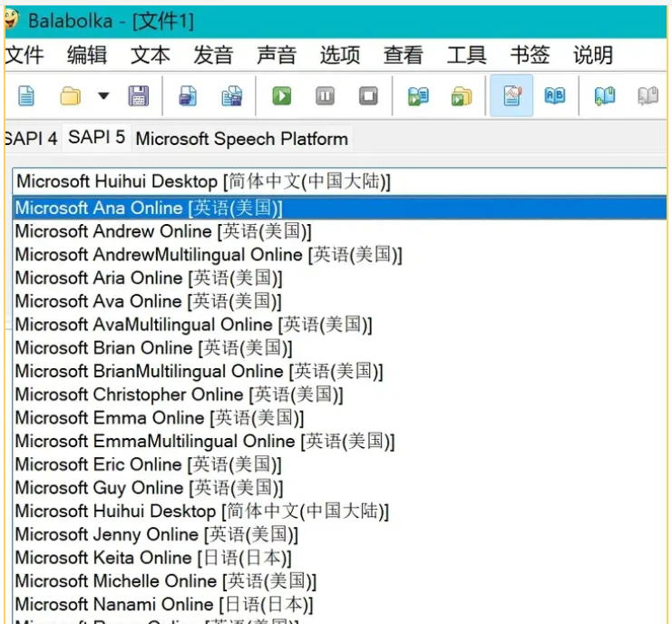Select Microsoft Nanami Online Japanese voice
The width and height of the screenshot is (672, 624).
[x=339, y=604]
